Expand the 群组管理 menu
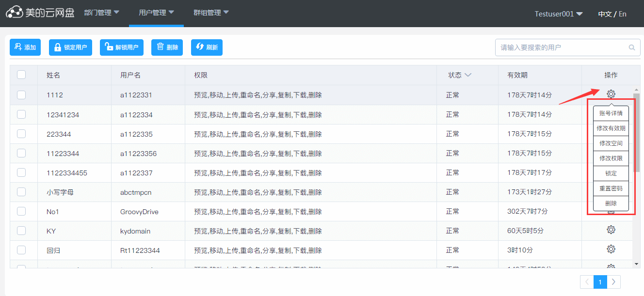The height and width of the screenshot is (296, 644). [211, 13]
